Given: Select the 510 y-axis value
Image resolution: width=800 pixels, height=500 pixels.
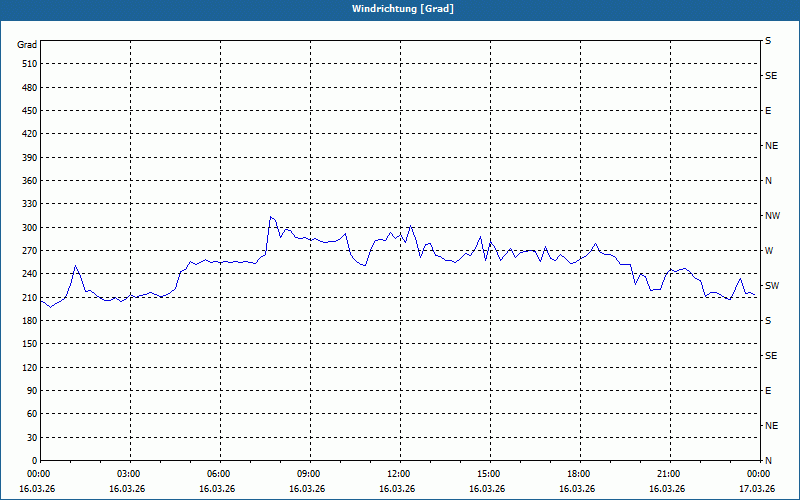Looking at the screenshot, I should click(x=30, y=64).
